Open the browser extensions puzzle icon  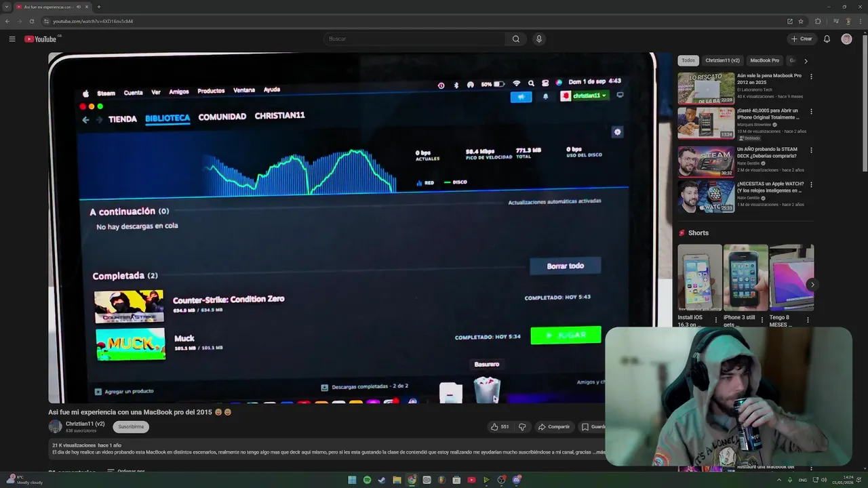pos(818,21)
